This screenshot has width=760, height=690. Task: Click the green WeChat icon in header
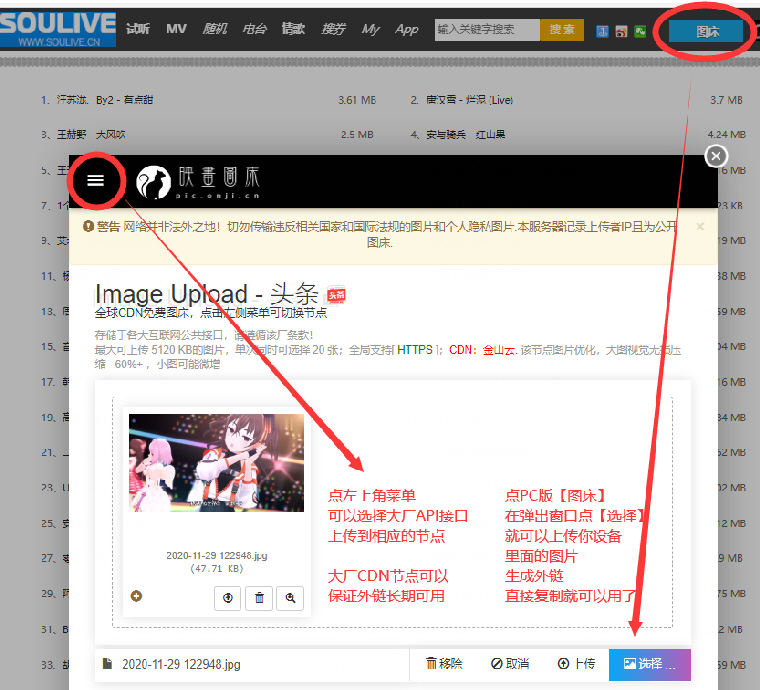(x=639, y=31)
